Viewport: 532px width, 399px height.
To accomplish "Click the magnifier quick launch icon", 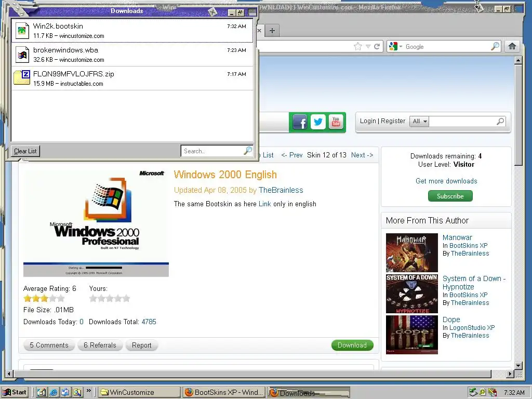I will tap(77, 392).
